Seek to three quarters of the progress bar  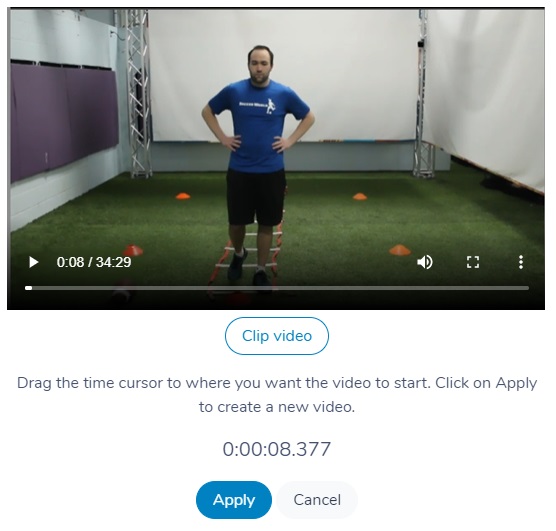point(403,288)
